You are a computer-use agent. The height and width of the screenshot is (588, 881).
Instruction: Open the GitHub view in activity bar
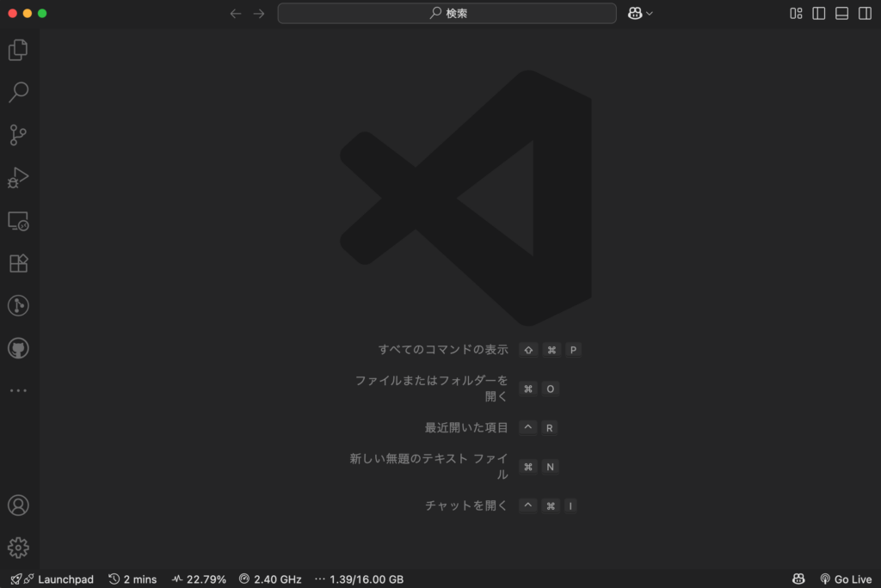[x=18, y=348]
